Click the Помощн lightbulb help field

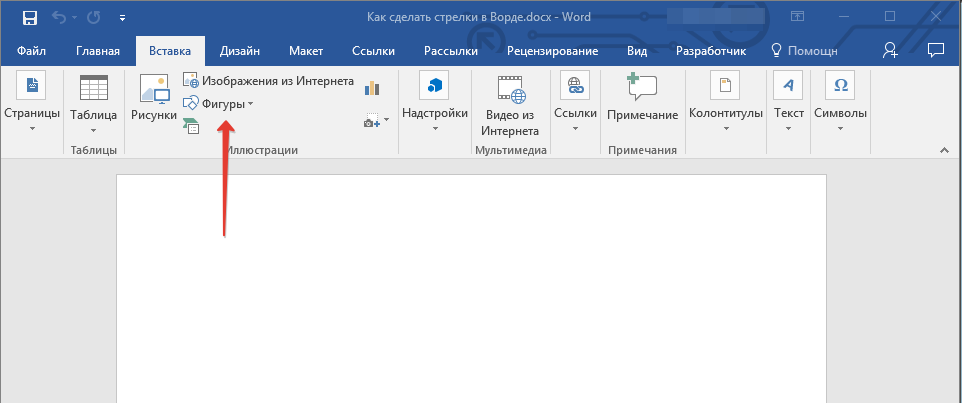[x=804, y=52]
